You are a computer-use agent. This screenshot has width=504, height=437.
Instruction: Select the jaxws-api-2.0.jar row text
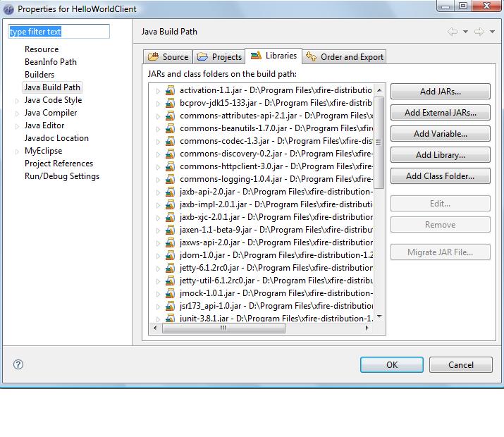point(276,242)
